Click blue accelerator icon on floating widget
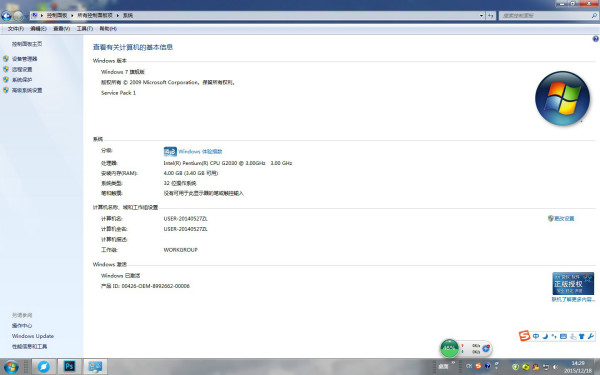 click(x=486, y=348)
